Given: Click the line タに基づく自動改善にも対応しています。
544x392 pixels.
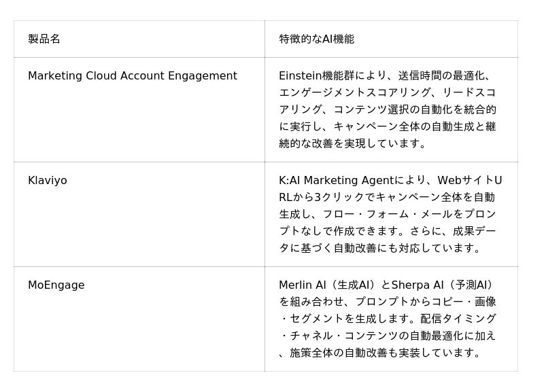Looking at the screenshot, I should pos(380,248).
